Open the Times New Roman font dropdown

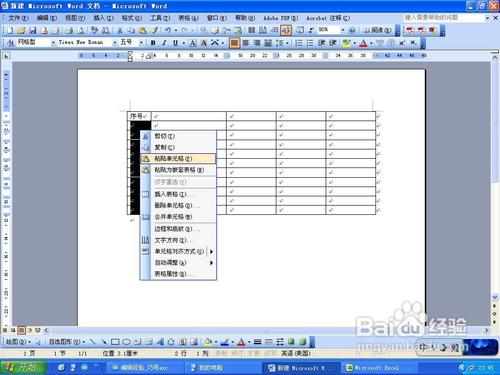115,43
